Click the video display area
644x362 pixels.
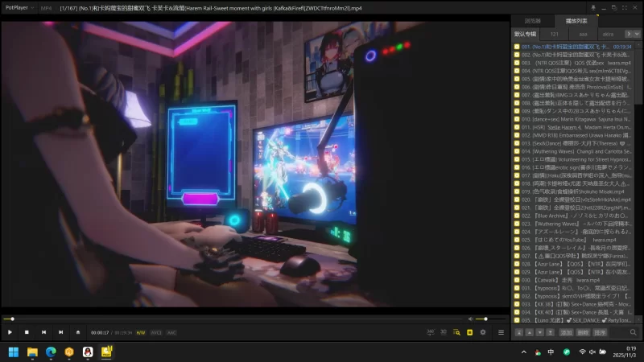(x=255, y=164)
